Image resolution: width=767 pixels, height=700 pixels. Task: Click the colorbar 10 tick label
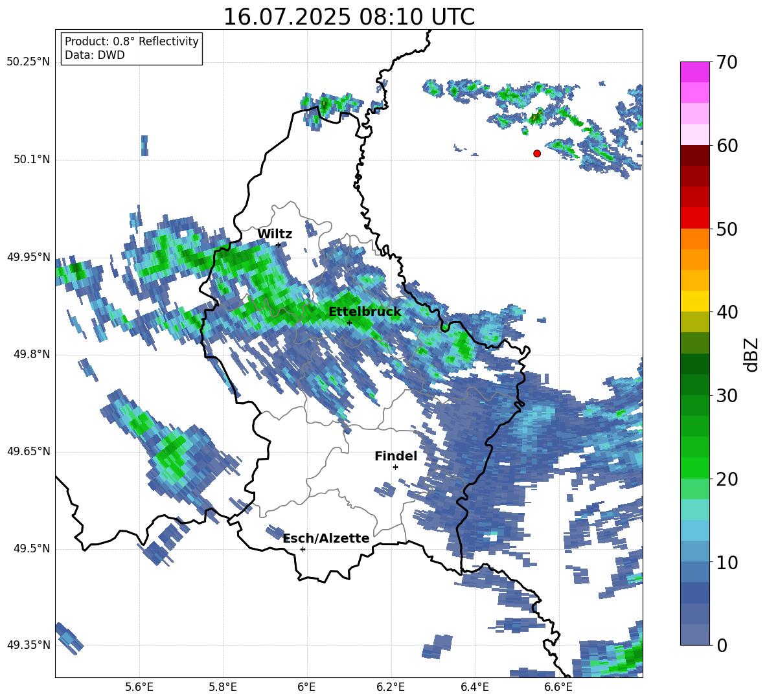tap(727, 563)
